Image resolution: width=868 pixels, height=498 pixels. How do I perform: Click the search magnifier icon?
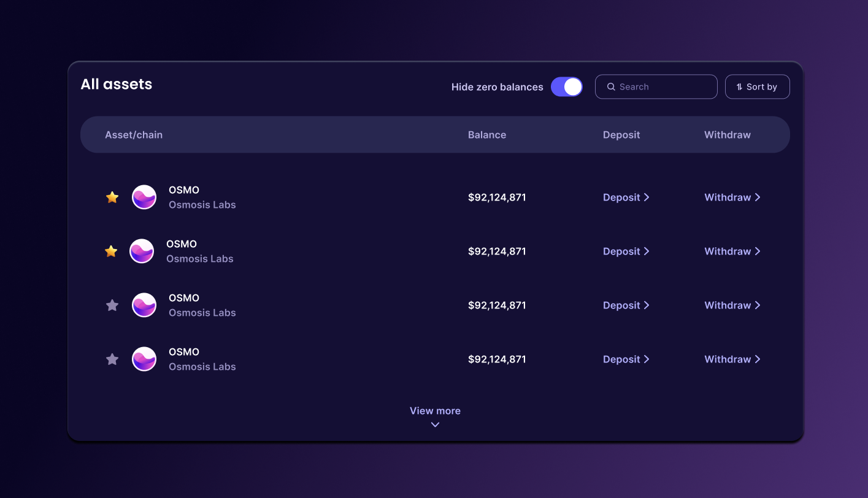tap(611, 86)
